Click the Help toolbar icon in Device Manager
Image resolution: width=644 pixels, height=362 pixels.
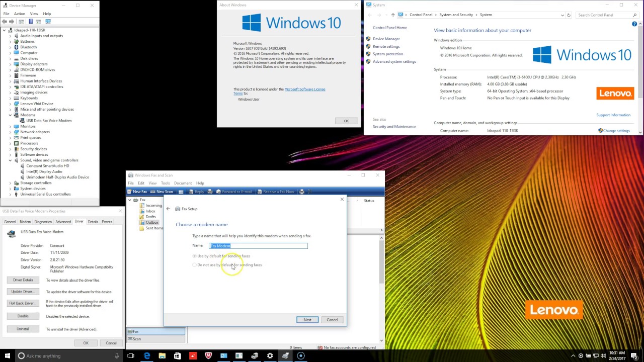[31, 22]
